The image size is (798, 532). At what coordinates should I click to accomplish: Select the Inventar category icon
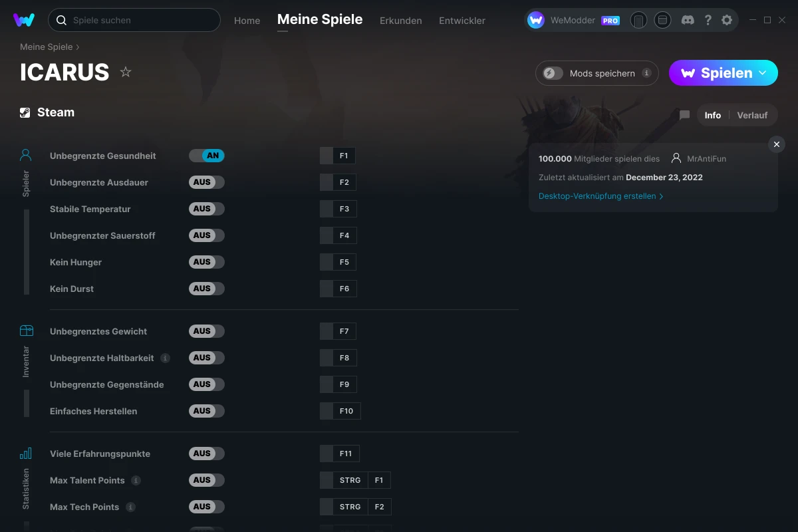click(26, 331)
